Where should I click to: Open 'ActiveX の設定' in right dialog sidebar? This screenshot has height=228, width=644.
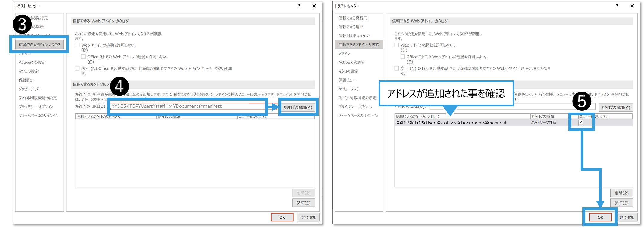[352, 63]
